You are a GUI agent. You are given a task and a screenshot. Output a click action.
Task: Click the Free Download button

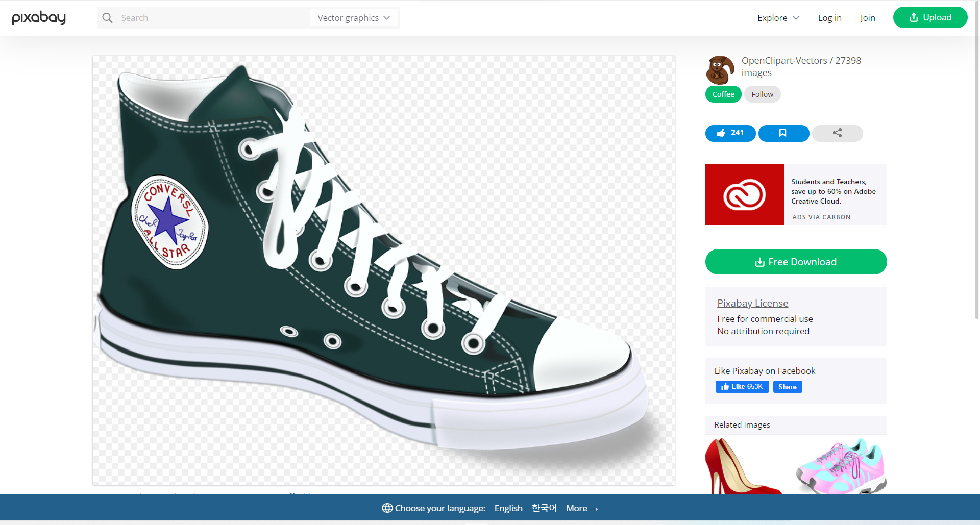pos(796,262)
